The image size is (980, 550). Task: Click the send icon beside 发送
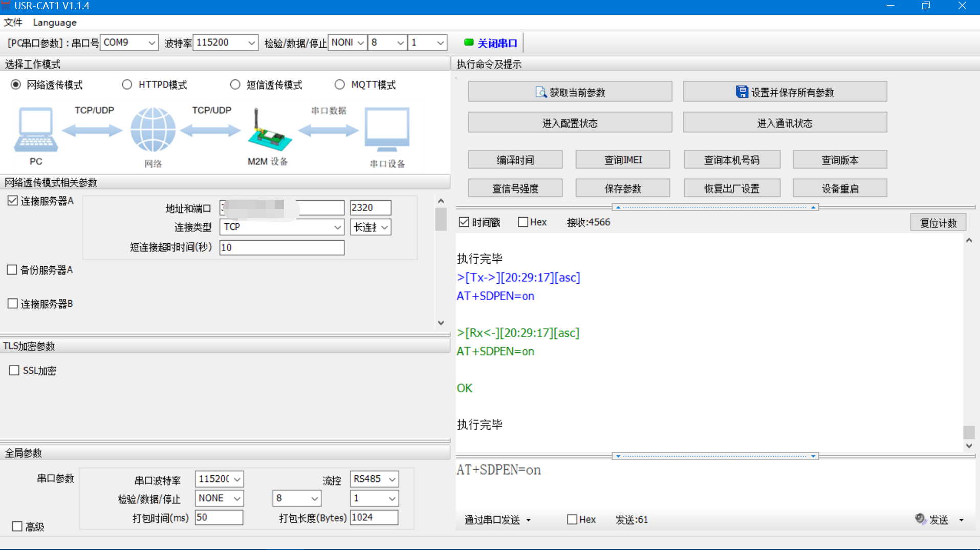[x=920, y=519]
